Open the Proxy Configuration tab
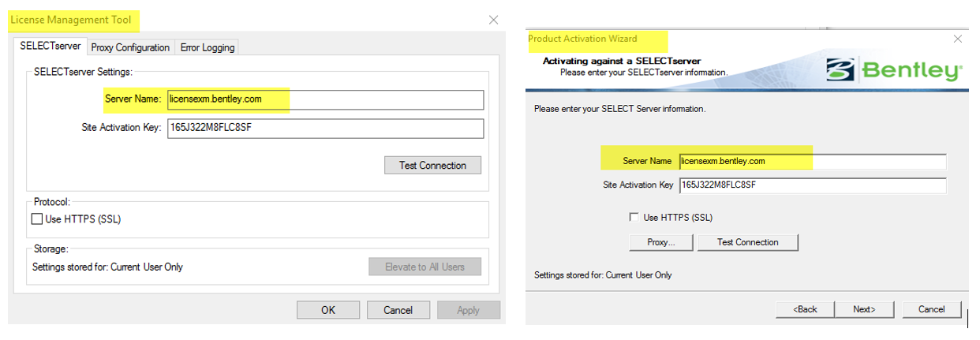 coord(130,47)
